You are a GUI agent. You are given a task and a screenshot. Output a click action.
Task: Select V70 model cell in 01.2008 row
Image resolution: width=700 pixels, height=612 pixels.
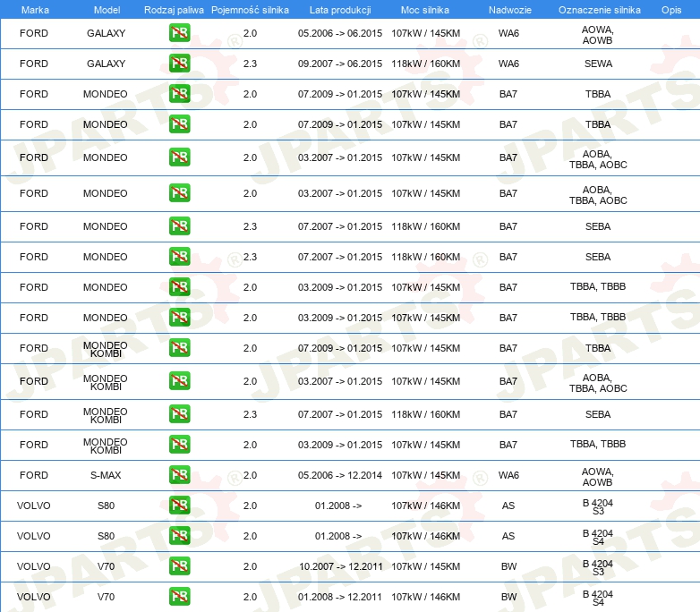click(x=107, y=597)
